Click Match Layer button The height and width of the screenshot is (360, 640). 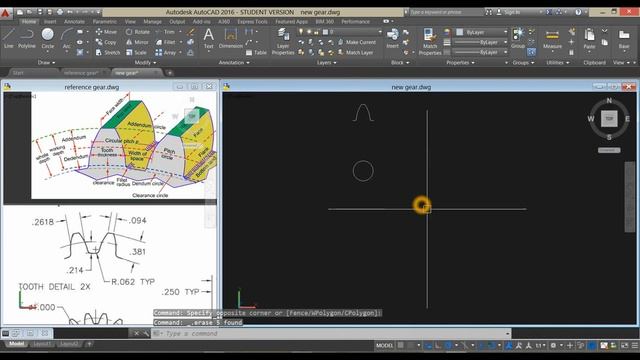click(x=356, y=53)
